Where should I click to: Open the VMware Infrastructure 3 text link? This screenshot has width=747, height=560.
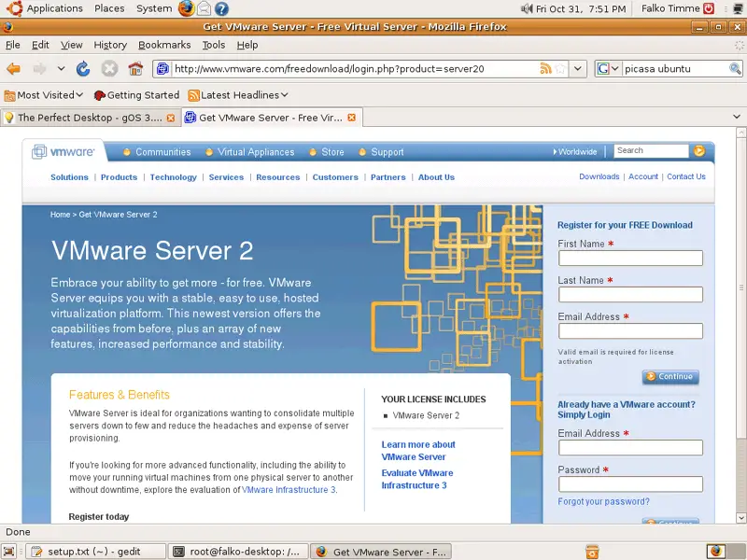[289, 489]
